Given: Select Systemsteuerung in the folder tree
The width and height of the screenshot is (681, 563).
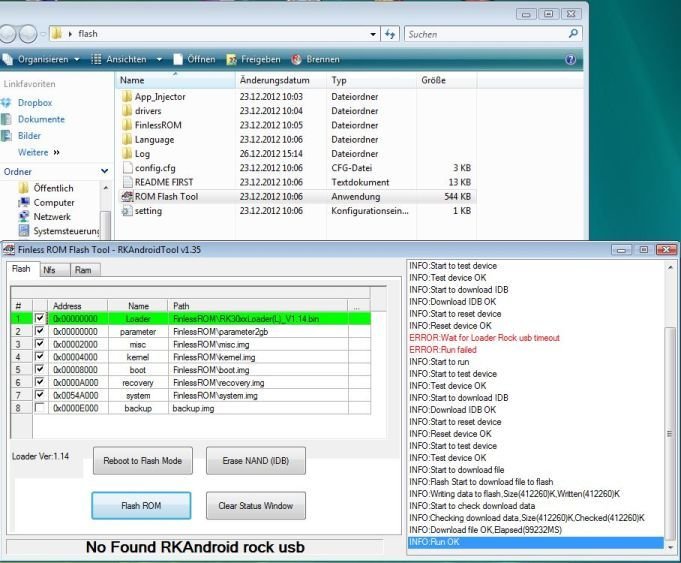Looking at the screenshot, I should (66, 231).
